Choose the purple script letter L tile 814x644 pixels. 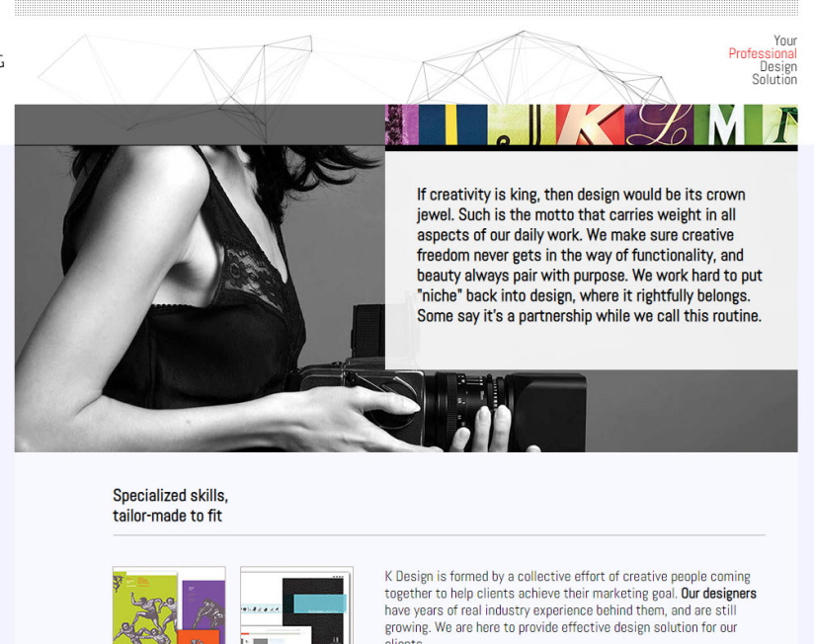point(659,125)
